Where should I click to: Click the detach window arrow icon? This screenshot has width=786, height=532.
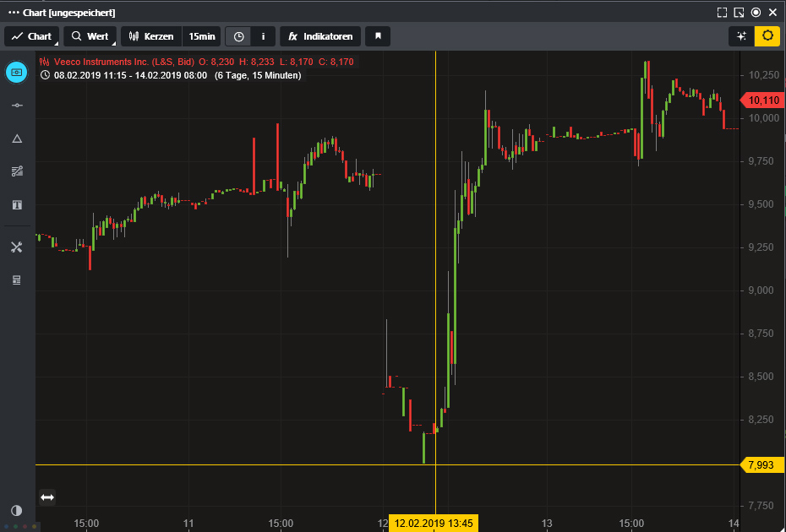(x=739, y=13)
